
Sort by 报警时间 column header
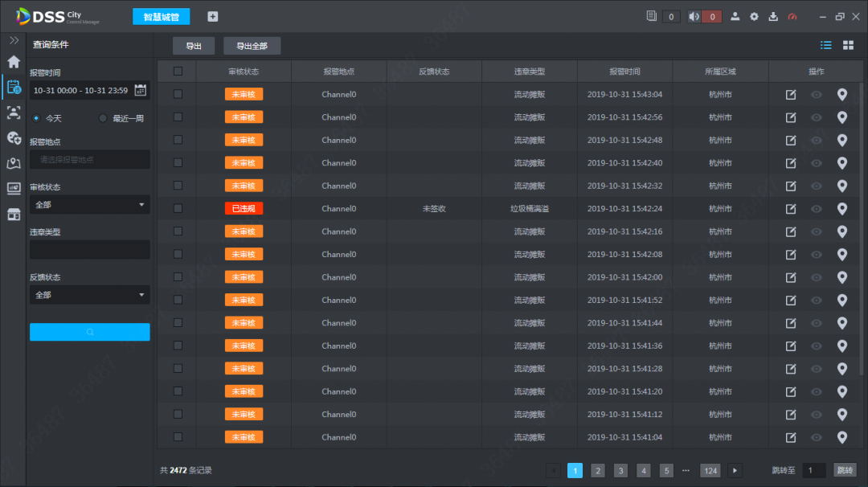pos(624,72)
